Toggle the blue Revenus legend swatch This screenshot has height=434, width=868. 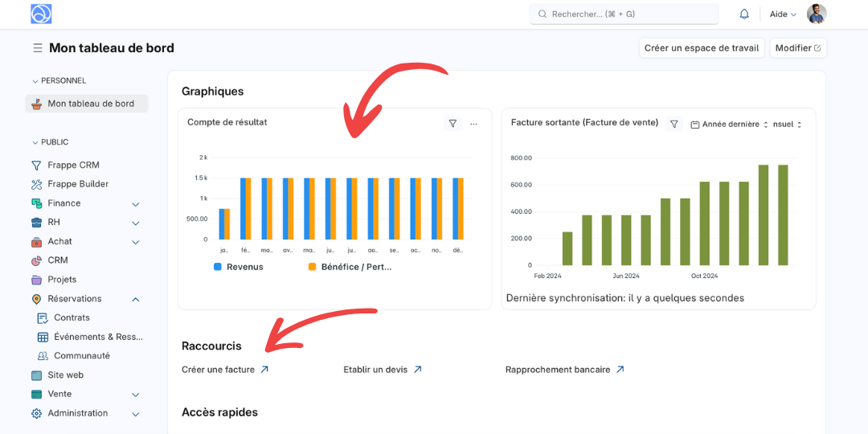point(218,267)
